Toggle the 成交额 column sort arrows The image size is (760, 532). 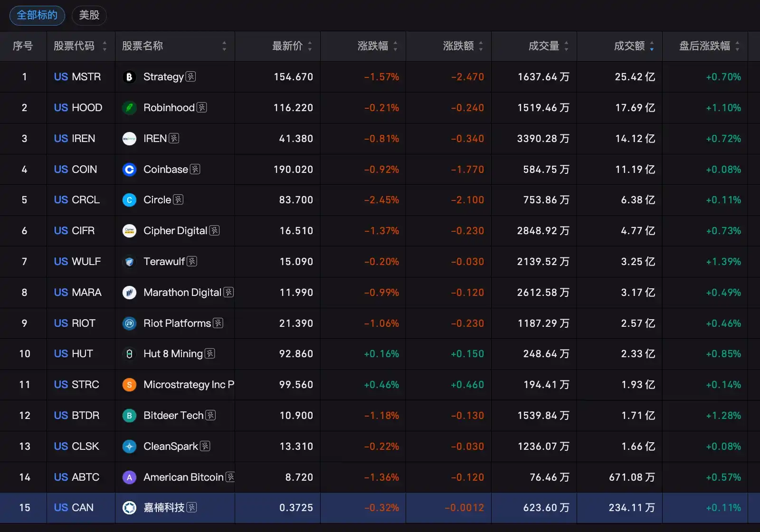coord(652,46)
